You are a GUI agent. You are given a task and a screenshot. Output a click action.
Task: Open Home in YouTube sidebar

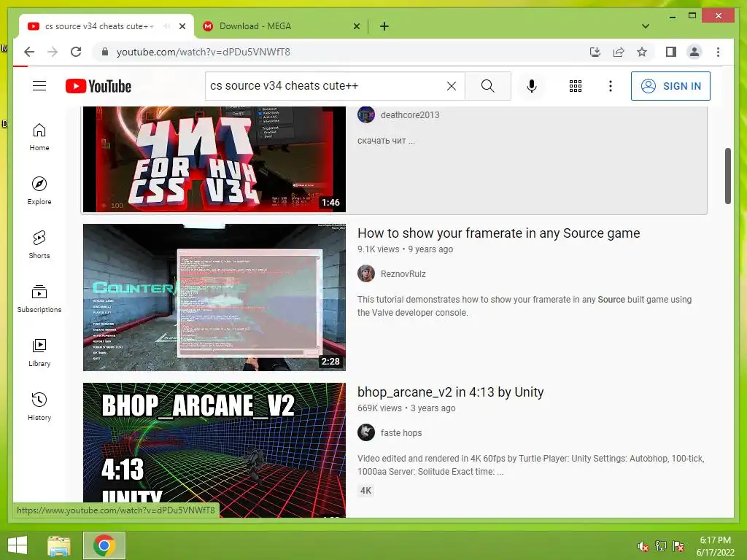[x=39, y=137]
